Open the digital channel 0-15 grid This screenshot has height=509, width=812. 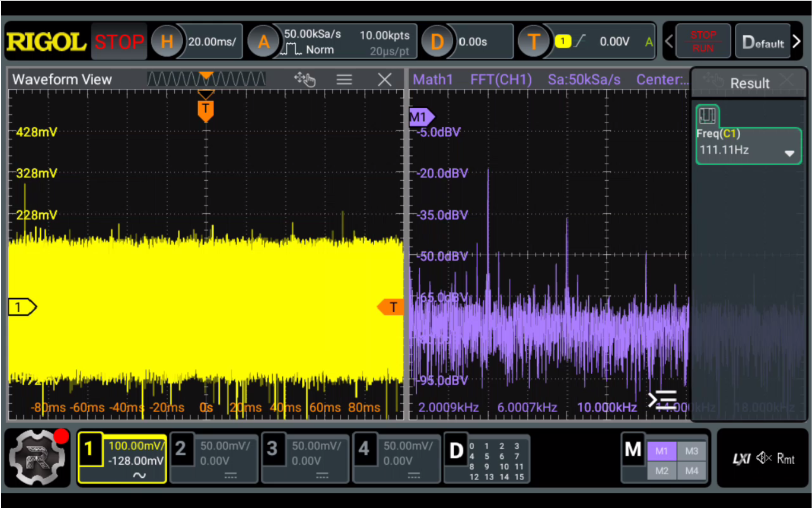497,461
